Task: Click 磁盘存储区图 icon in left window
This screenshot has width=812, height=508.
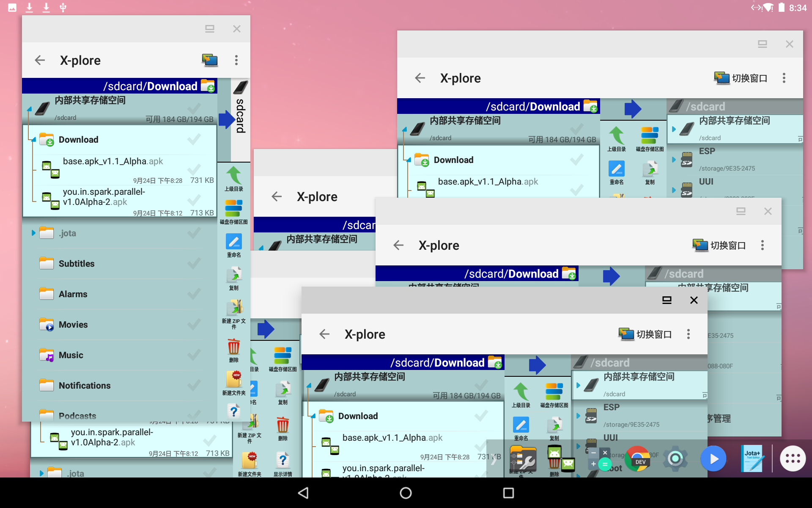Action: tap(233, 208)
